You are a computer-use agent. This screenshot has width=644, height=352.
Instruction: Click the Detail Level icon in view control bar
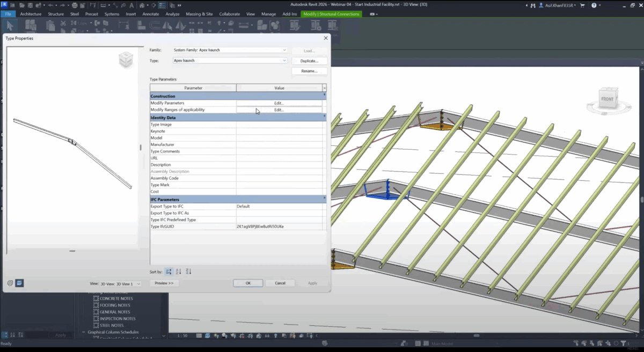pos(199,335)
